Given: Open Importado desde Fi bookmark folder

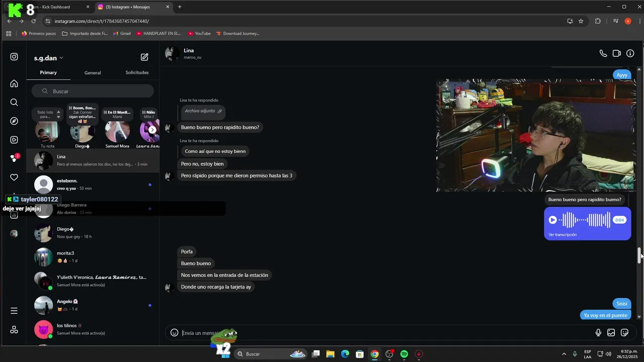Looking at the screenshot, I should (x=85, y=33).
